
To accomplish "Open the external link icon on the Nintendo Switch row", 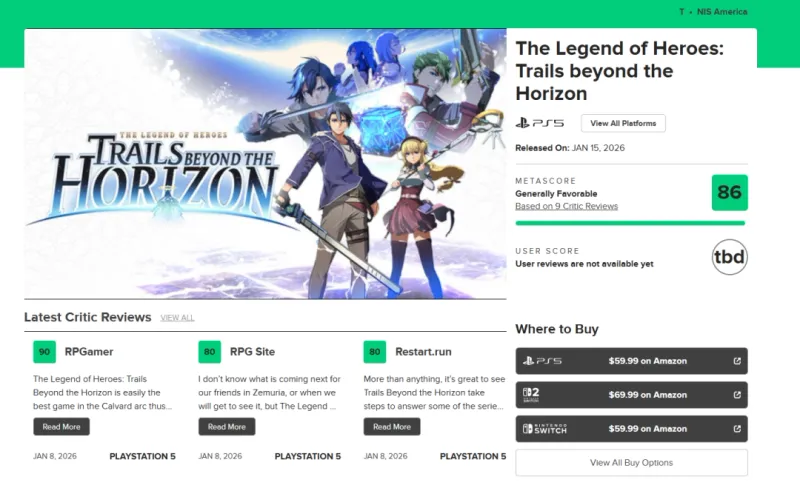I will coord(737,429).
